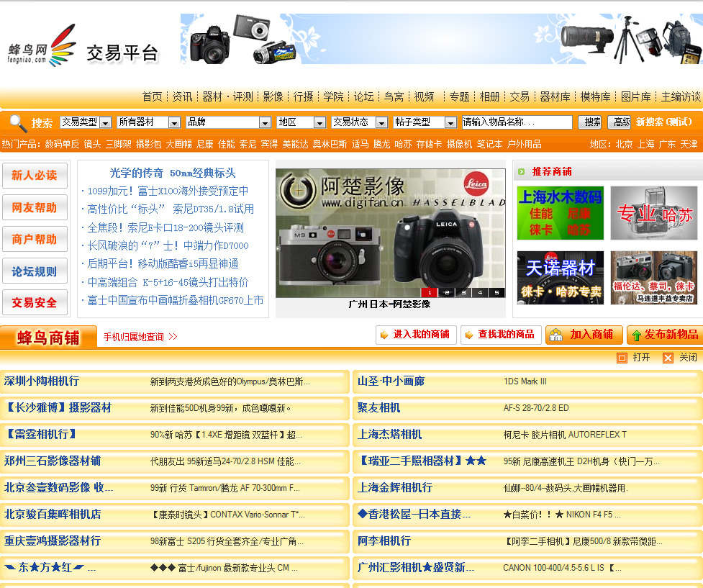Screen dimensions: 703x588
Task: Open shop 【长沙雅博】摄影器材
Action: point(58,407)
